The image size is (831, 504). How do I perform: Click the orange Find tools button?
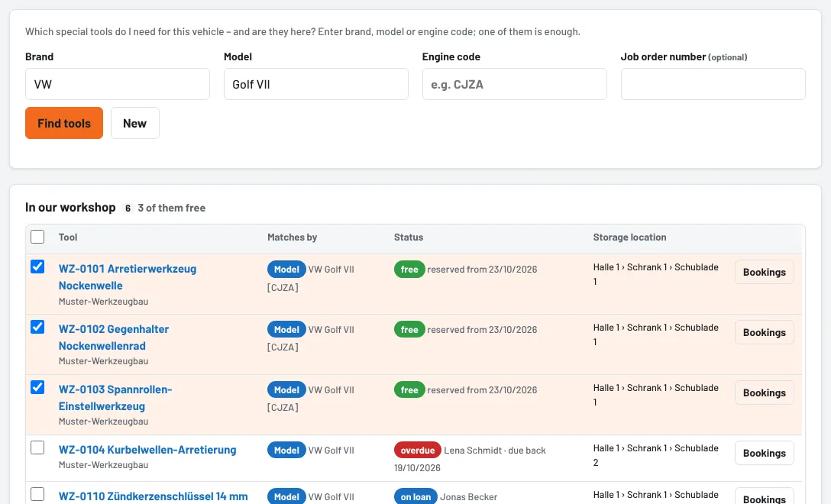click(64, 123)
